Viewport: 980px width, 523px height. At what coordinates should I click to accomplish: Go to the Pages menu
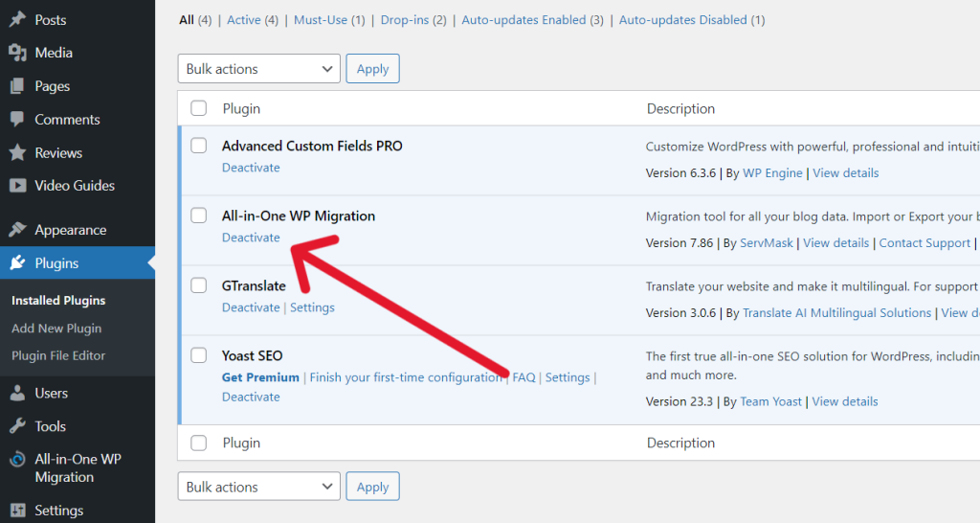point(52,86)
